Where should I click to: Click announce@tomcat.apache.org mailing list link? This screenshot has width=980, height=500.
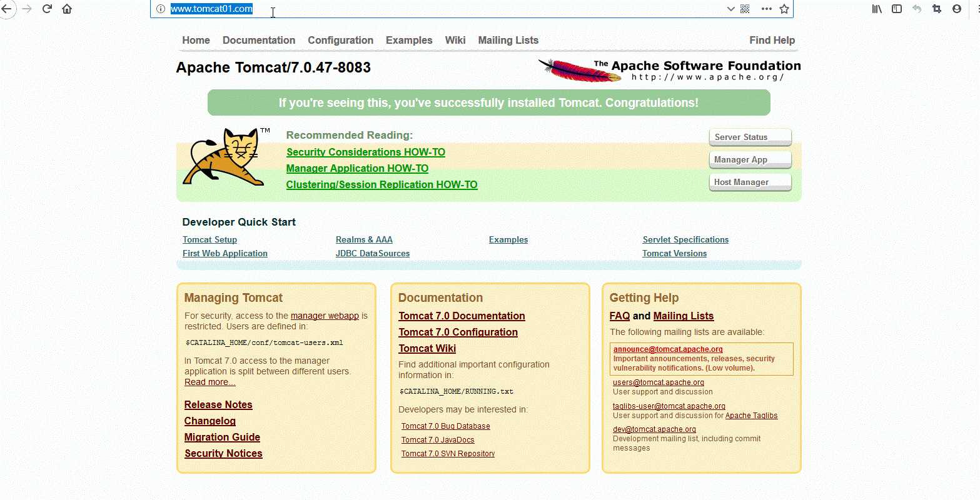[668, 349]
